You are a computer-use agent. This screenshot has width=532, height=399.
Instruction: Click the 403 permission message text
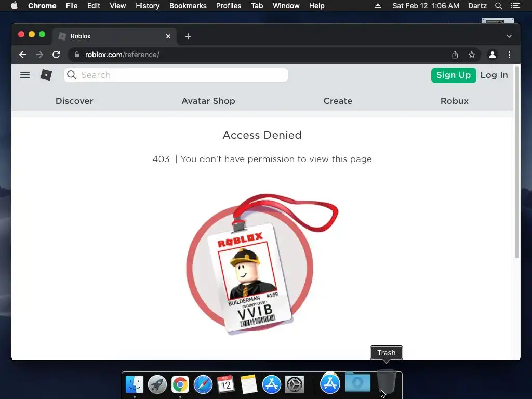pos(262,159)
